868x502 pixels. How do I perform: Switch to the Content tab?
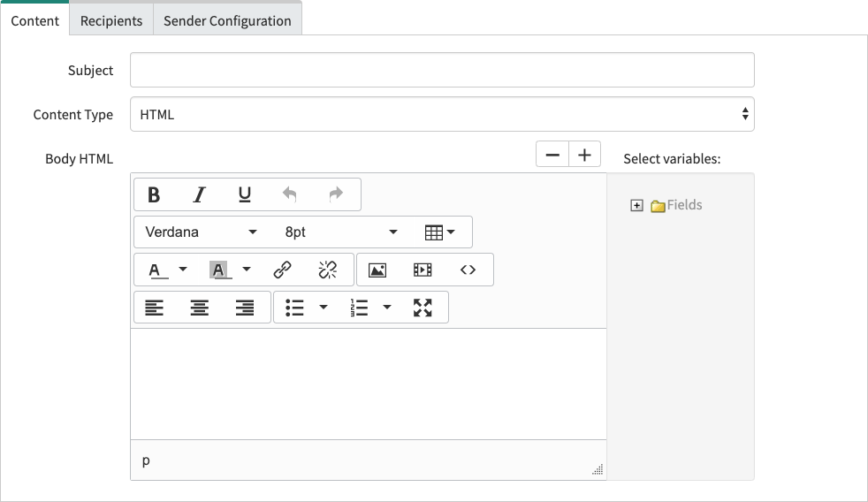(34, 20)
